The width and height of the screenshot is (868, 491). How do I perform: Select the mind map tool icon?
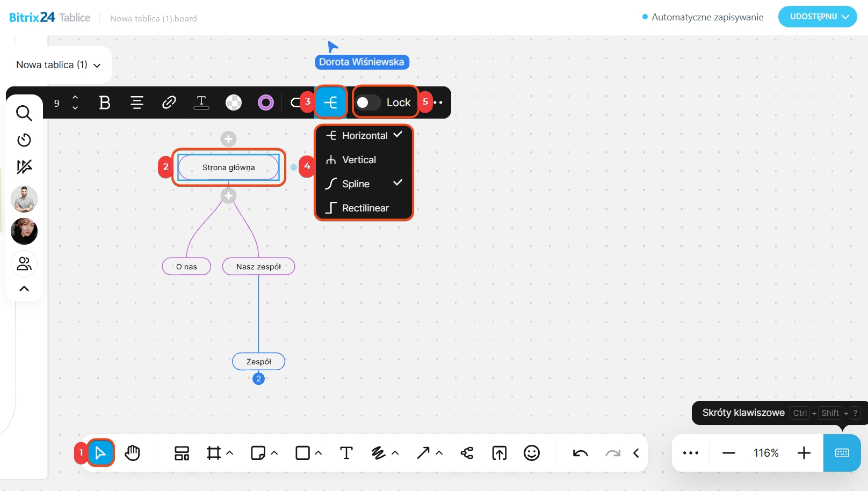click(467, 453)
